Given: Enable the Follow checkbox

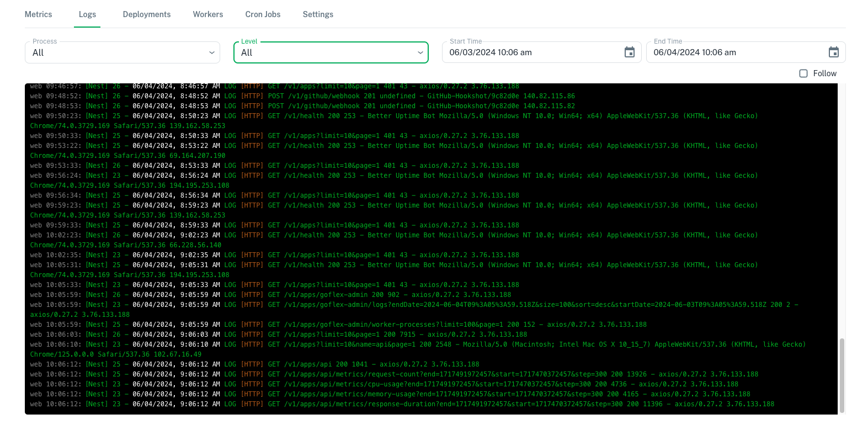Looking at the screenshot, I should (x=803, y=73).
